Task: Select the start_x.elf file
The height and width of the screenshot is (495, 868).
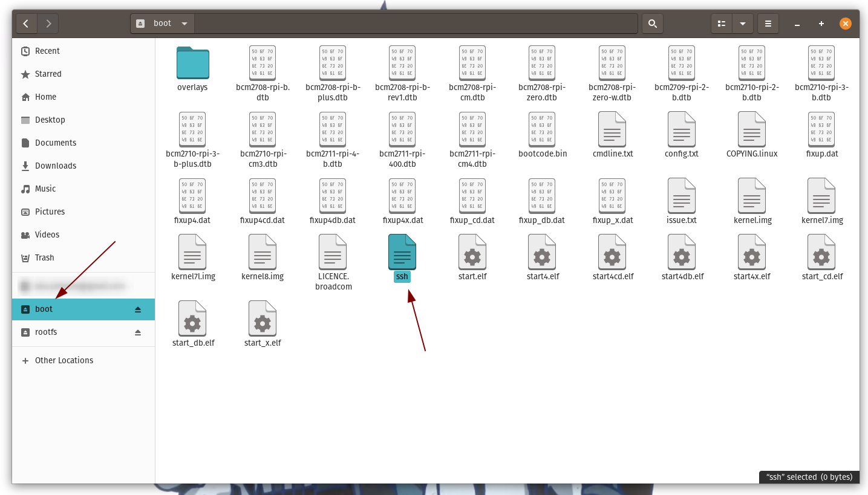Action: pyautogui.click(x=262, y=319)
